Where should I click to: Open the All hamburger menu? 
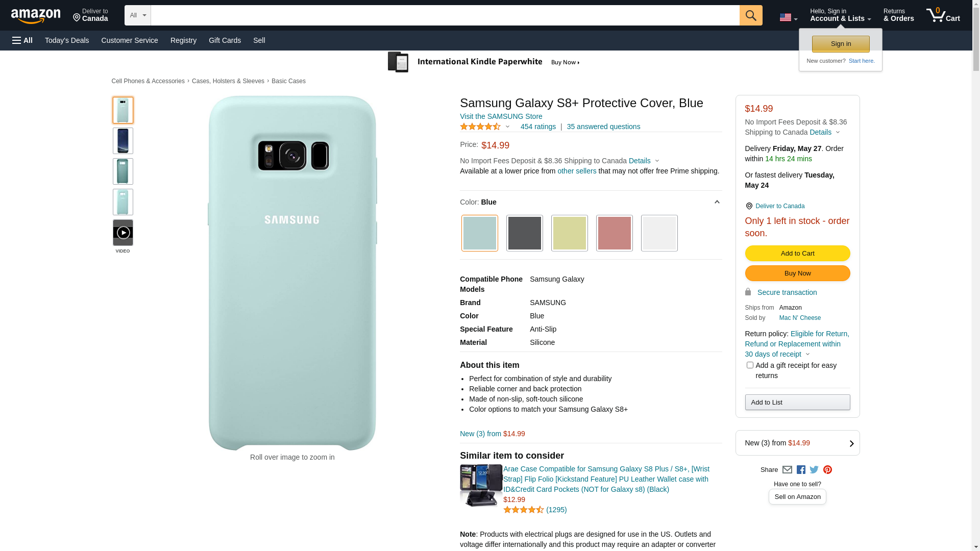[22, 40]
